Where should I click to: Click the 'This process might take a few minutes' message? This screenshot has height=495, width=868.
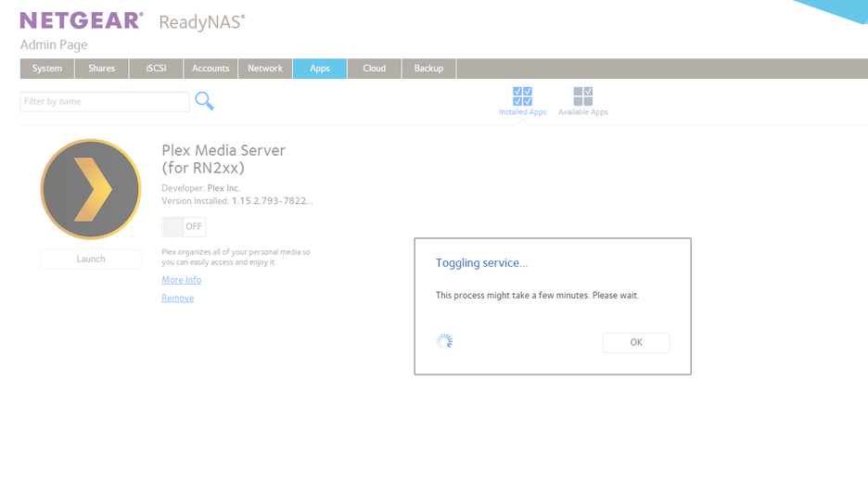537,296
